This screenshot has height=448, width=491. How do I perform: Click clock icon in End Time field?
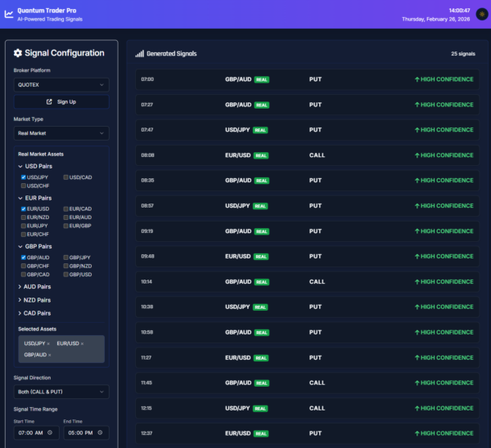100,432
